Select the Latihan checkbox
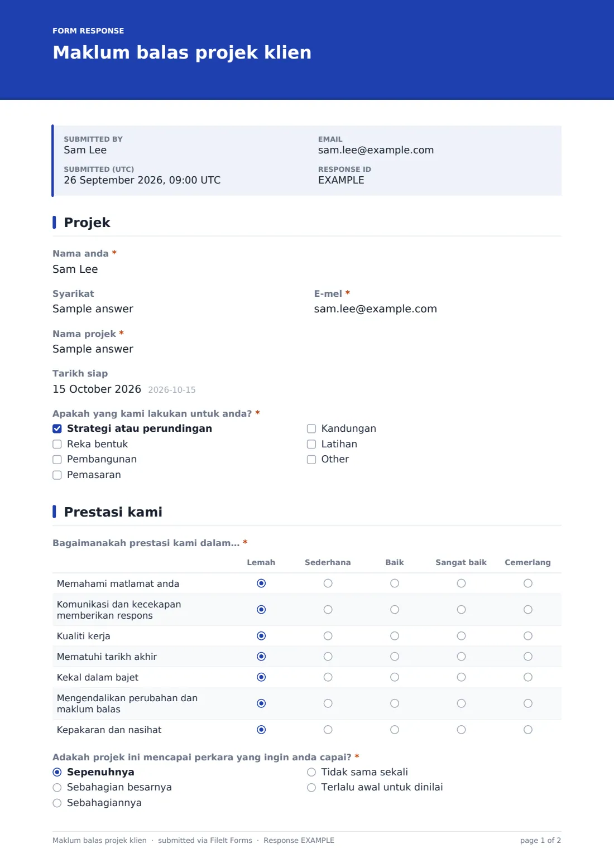The image size is (614, 868). point(311,444)
